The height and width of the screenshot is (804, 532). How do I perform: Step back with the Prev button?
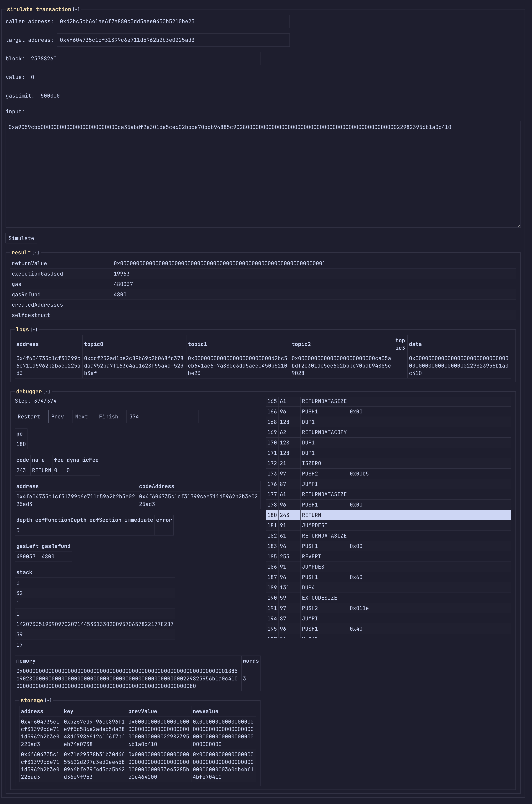point(58,417)
